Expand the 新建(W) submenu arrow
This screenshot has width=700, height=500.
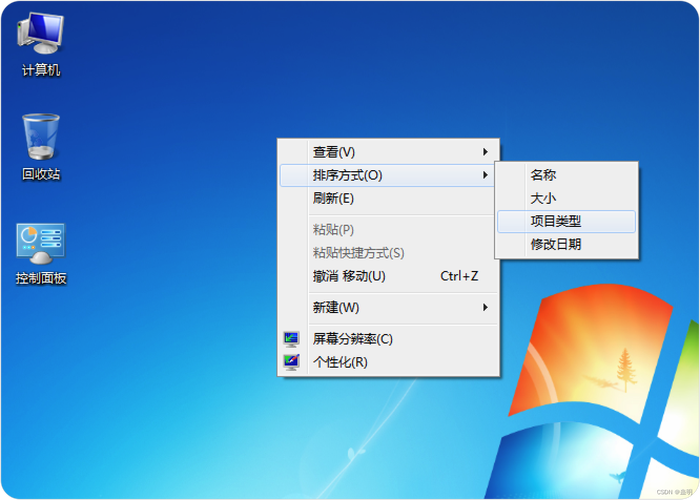pyautogui.click(x=485, y=307)
